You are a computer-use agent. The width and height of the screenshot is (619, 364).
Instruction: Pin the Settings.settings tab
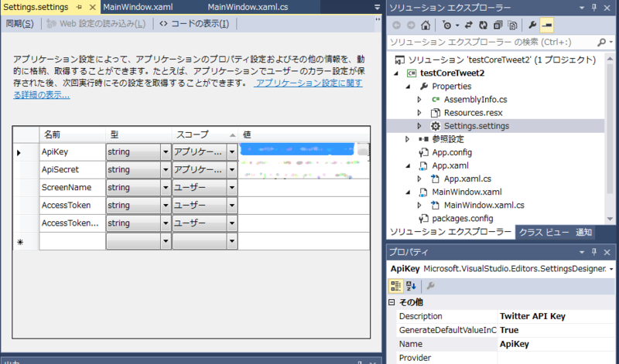click(x=80, y=7)
